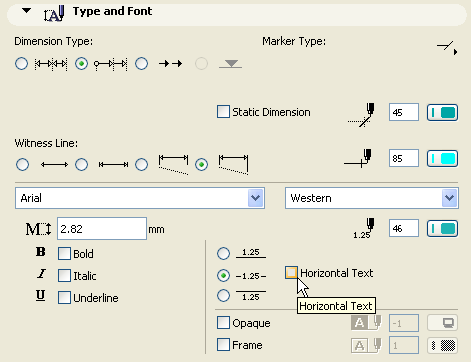Screen dimensions: 471x362
Task: Click the italic I icon
Action: coord(41,274)
